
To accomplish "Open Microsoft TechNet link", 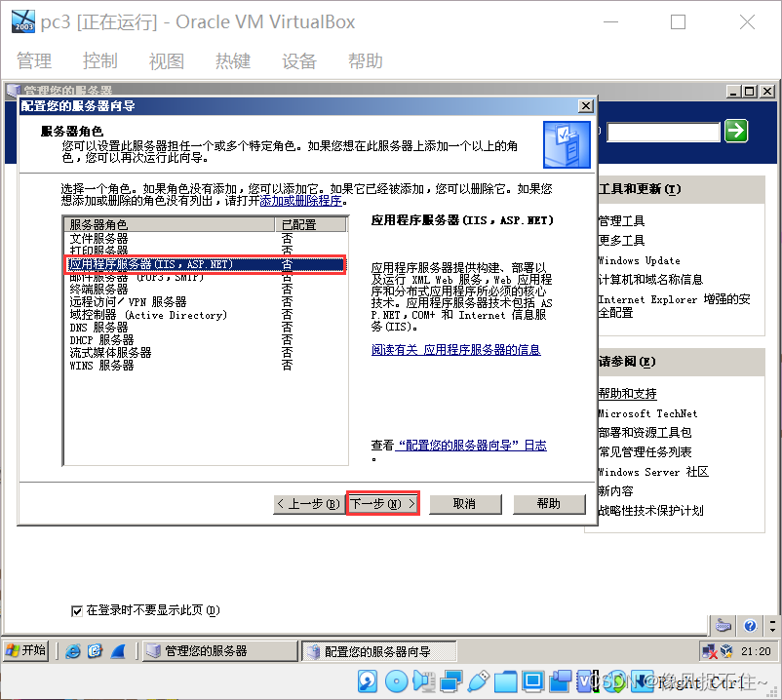I will pos(647,413).
